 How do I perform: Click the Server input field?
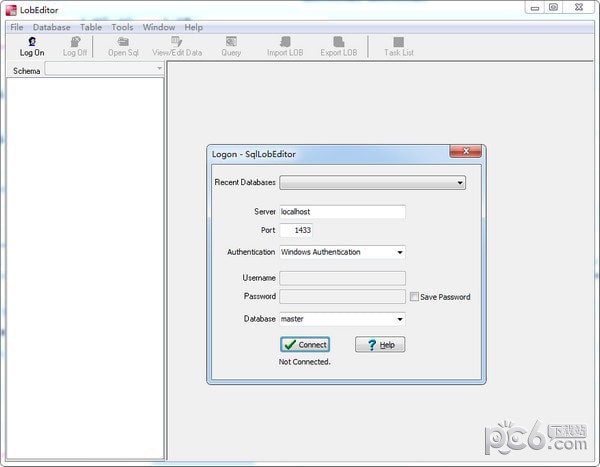click(342, 212)
